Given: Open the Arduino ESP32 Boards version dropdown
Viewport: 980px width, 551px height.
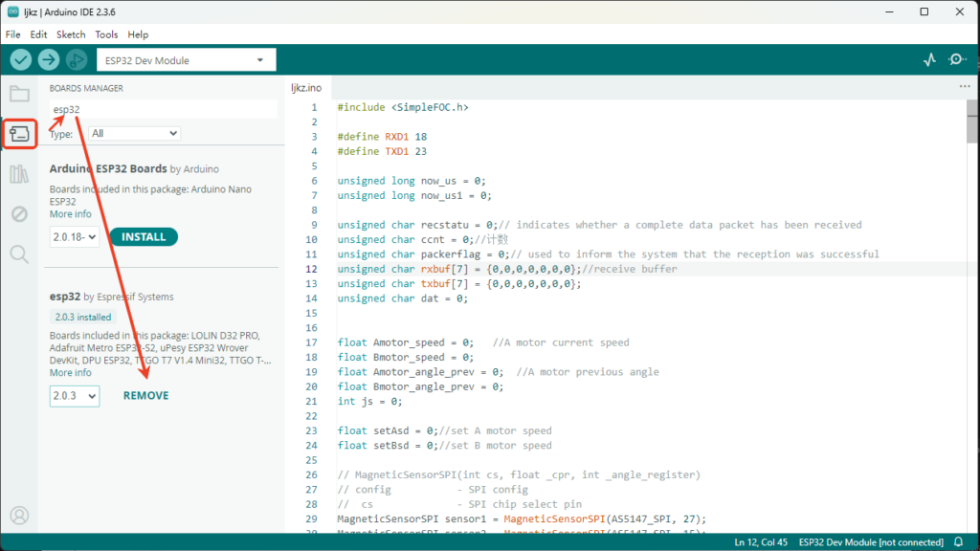Looking at the screenshot, I should pyautogui.click(x=75, y=237).
